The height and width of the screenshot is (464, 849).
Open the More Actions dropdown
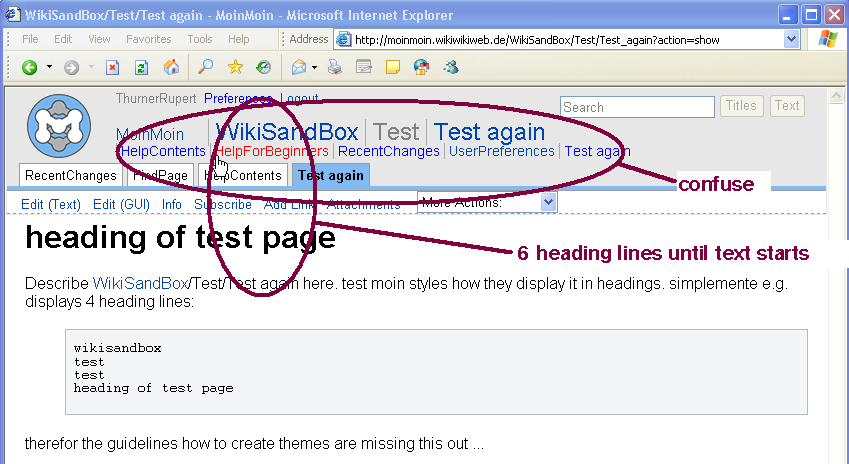(x=487, y=202)
